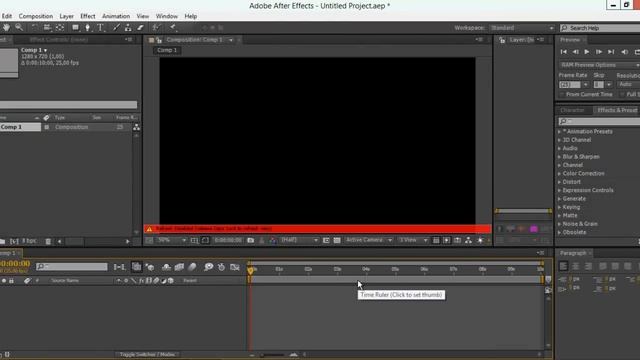Step to the next frame in Preview
This screenshot has width=640, height=360.
599,52
